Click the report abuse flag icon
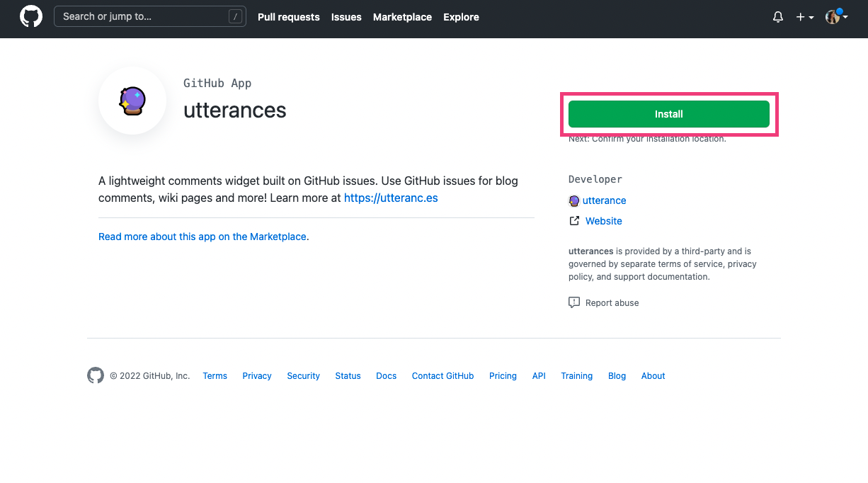Screen dimensions: 868x483 [x=574, y=303]
